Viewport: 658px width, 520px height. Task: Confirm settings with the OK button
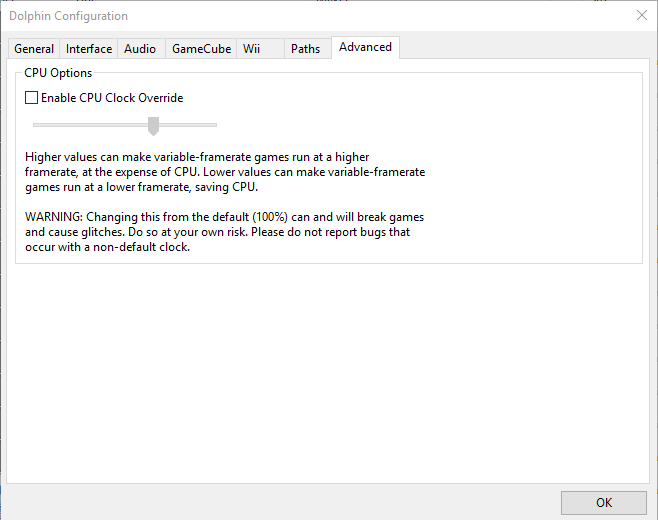(x=603, y=502)
